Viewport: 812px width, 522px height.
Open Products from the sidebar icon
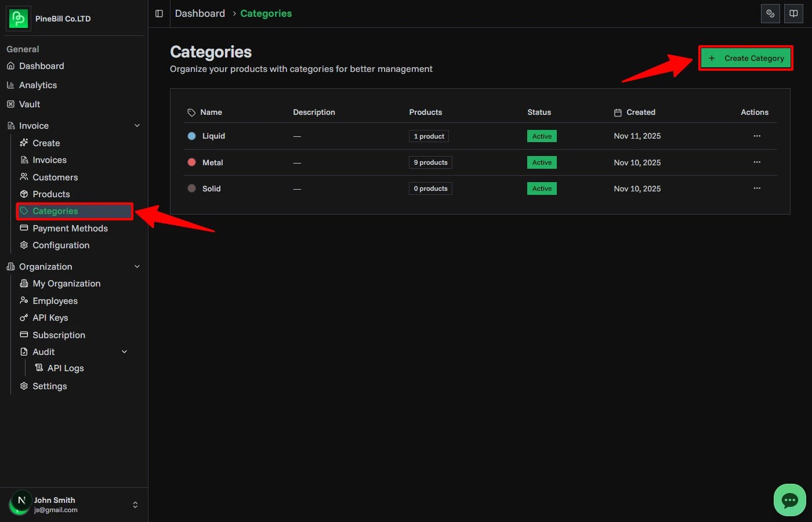(25, 194)
